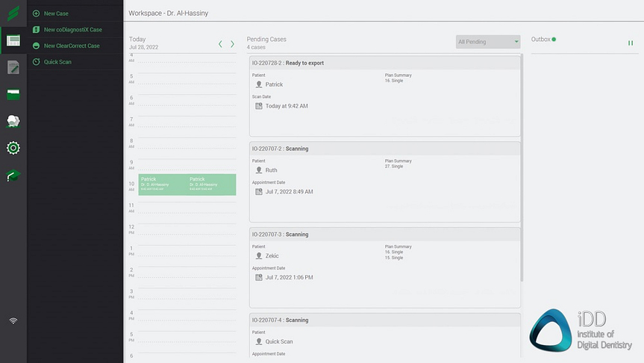This screenshot has height=363, width=644.
Task: Open the cloud/tooth icon in sidebar
Action: coord(13,121)
